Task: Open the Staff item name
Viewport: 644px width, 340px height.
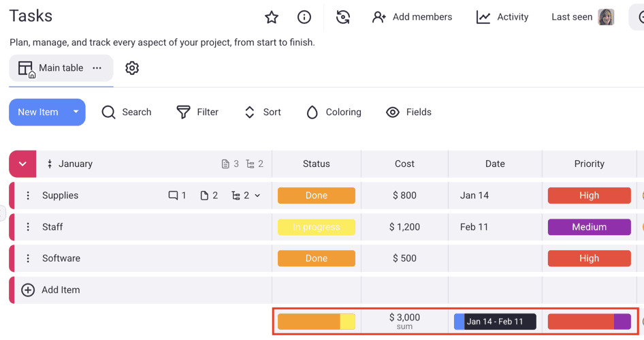Action: point(52,227)
